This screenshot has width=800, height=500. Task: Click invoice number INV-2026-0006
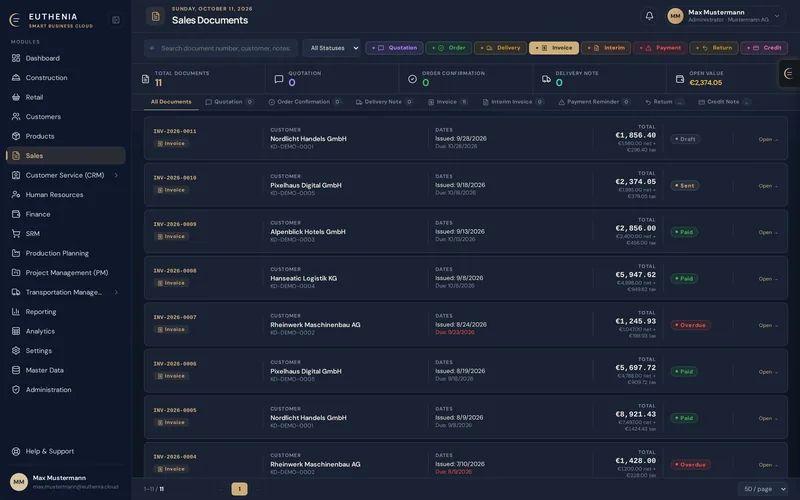point(174,364)
